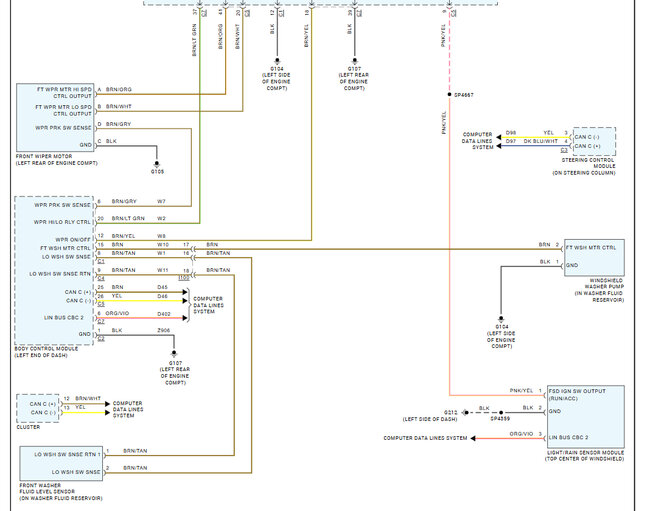Select the FSD IGN SW OUTPUT pin text
Screen dimensions: 650x511
pyautogui.click(x=577, y=391)
